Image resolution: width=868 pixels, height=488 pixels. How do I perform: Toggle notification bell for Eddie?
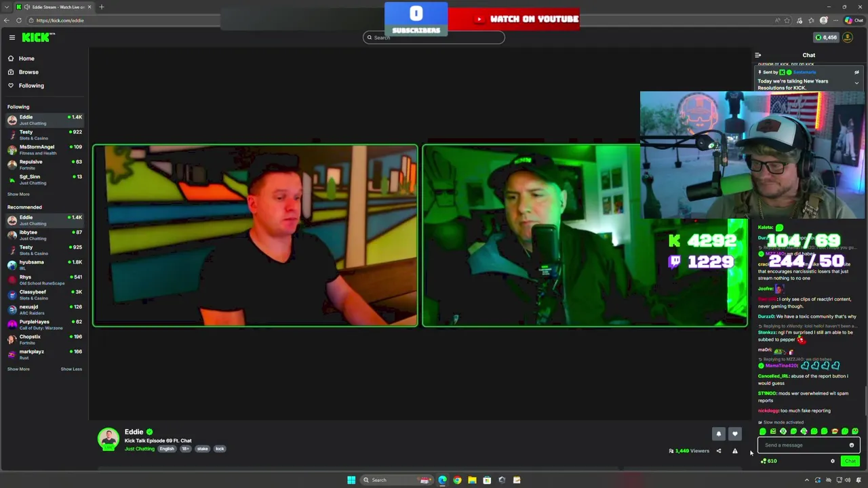coord(719,434)
